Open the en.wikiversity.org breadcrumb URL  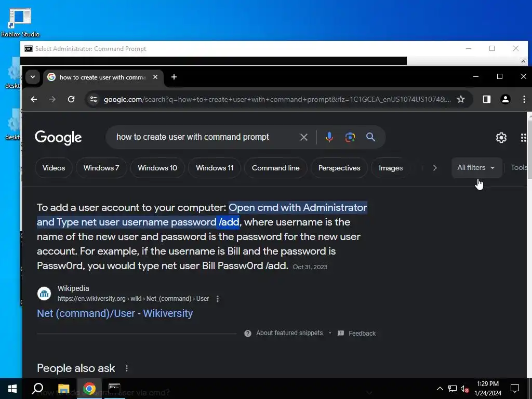point(133,299)
